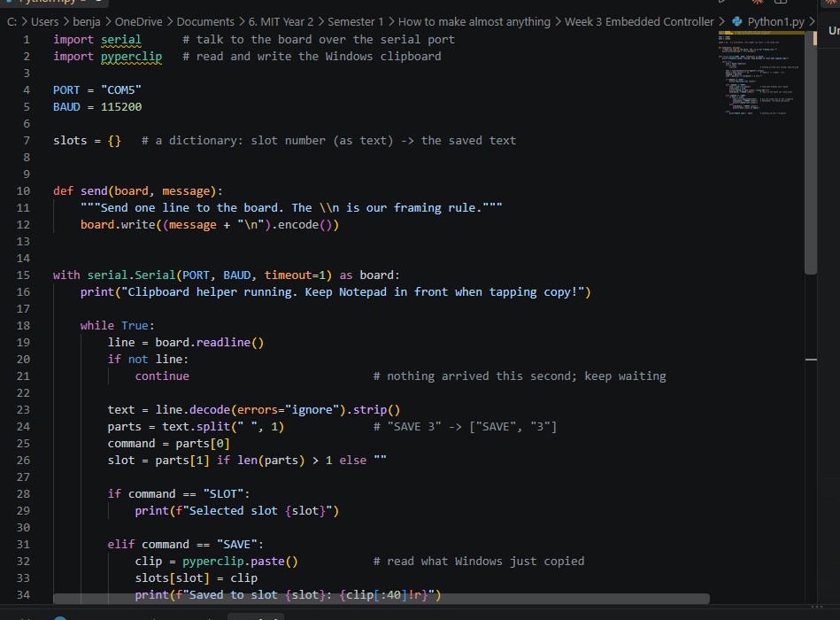Click the Python file icon in breadcrumbs
This screenshot has height=620, width=840.
(x=737, y=21)
